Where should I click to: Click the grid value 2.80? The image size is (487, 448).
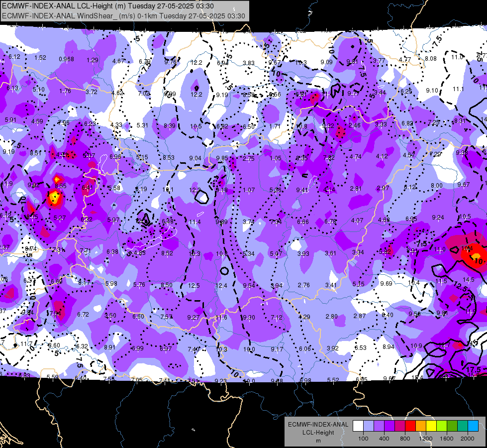[x=331, y=316]
